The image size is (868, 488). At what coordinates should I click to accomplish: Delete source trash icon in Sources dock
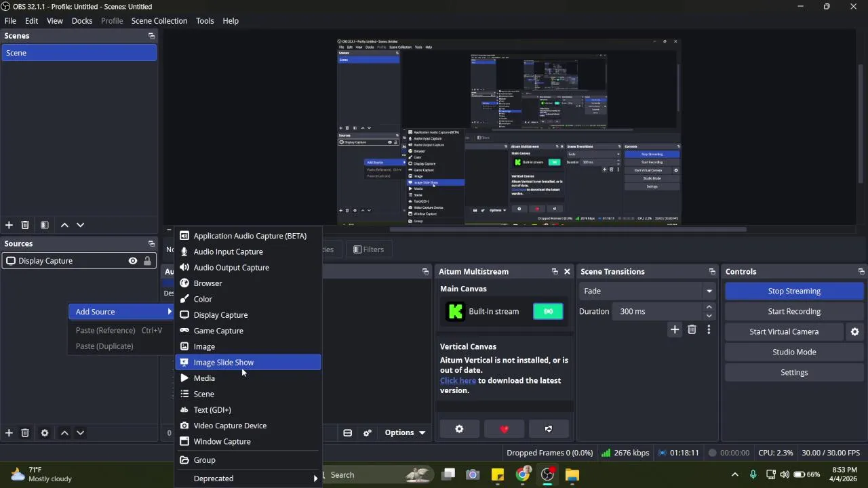tap(25, 433)
